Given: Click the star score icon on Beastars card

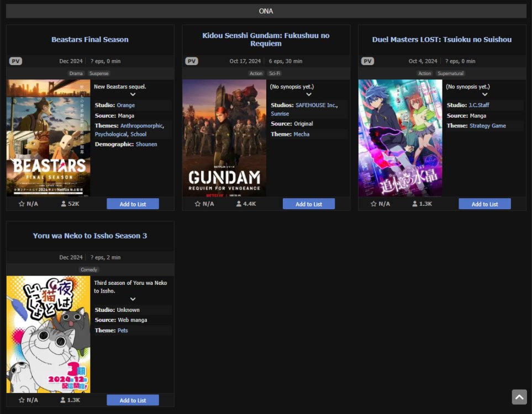Looking at the screenshot, I should pos(22,204).
